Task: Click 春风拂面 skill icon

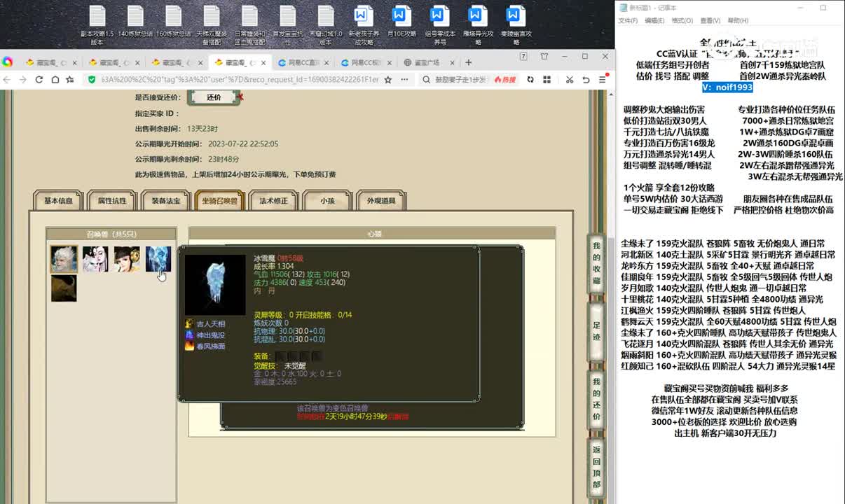Action: pyautogui.click(x=189, y=346)
